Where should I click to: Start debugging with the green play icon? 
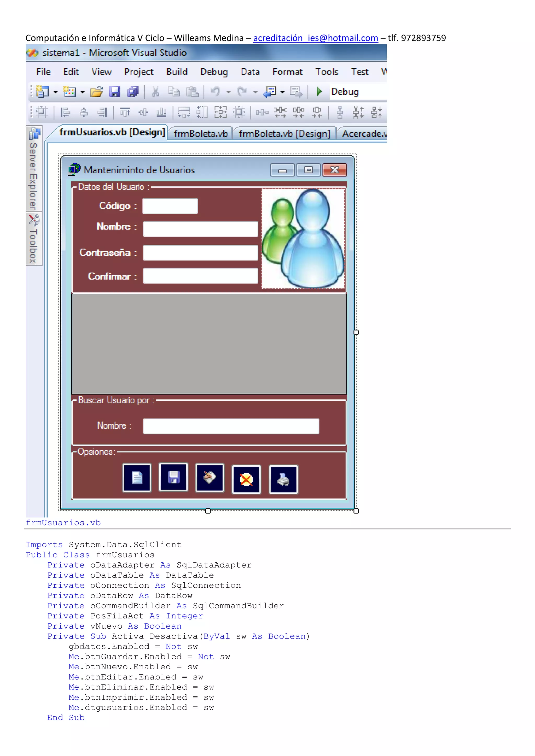319,91
